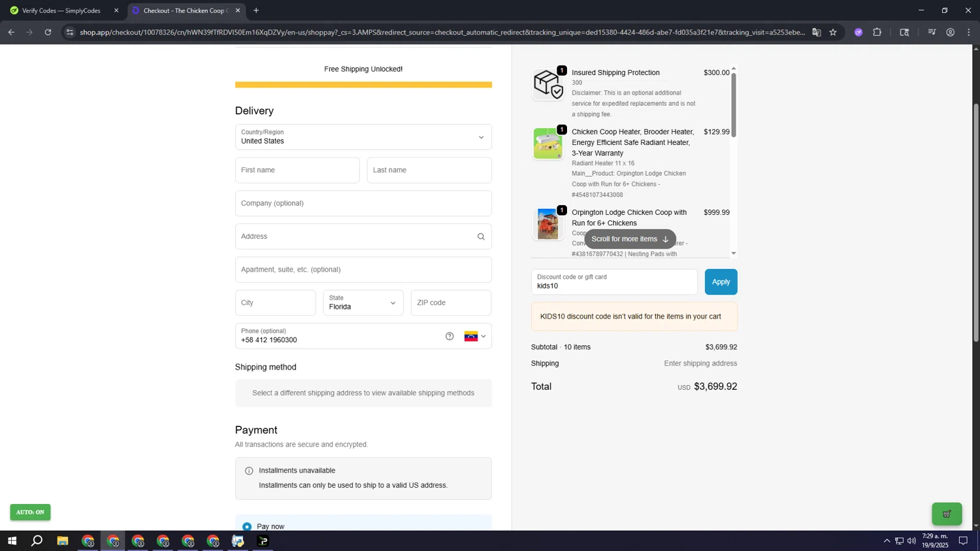Click the Apartment, suite, etc. field
Image resolution: width=980 pixels, height=551 pixels.
363,270
